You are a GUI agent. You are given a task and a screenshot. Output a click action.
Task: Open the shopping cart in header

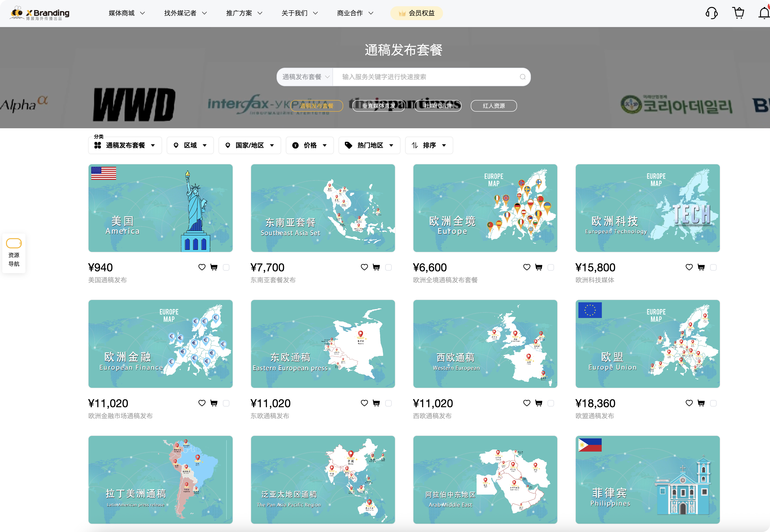738,13
